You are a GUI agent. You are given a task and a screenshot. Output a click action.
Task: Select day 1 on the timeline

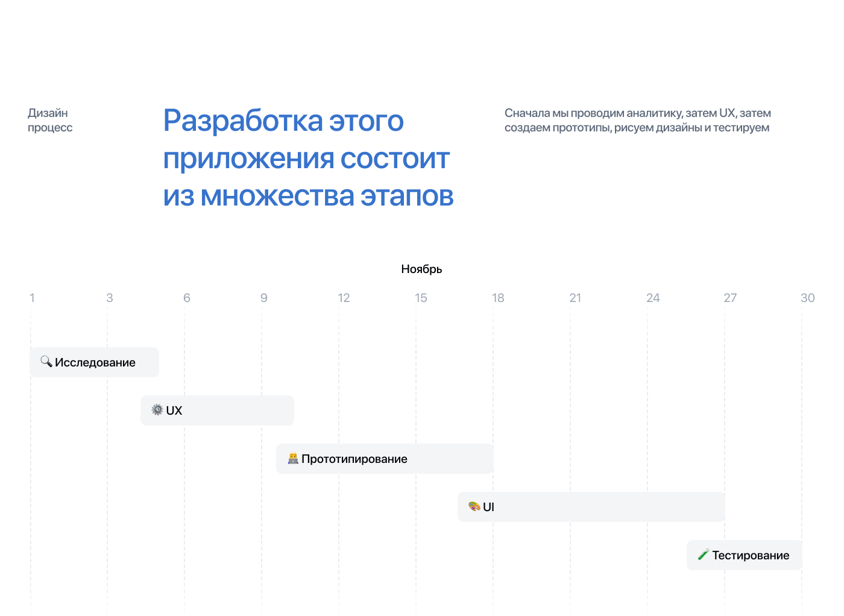(33, 298)
